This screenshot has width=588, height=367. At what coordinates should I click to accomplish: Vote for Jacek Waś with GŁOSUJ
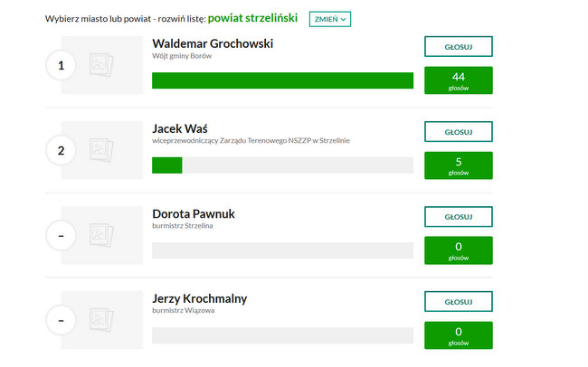click(459, 132)
